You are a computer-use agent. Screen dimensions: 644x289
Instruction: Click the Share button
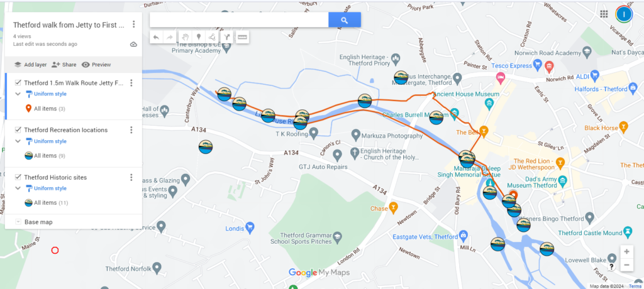pos(64,65)
